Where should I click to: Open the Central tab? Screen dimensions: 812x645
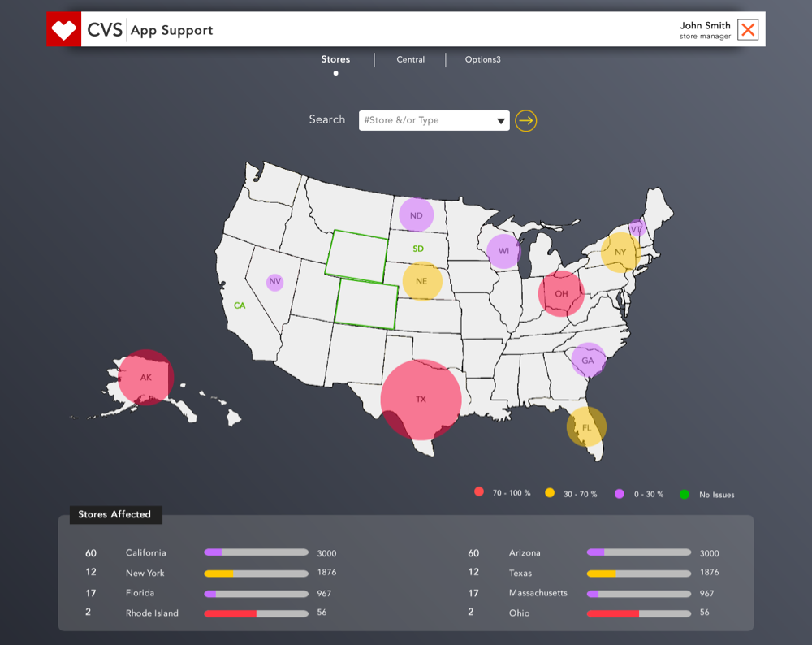[410, 59]
